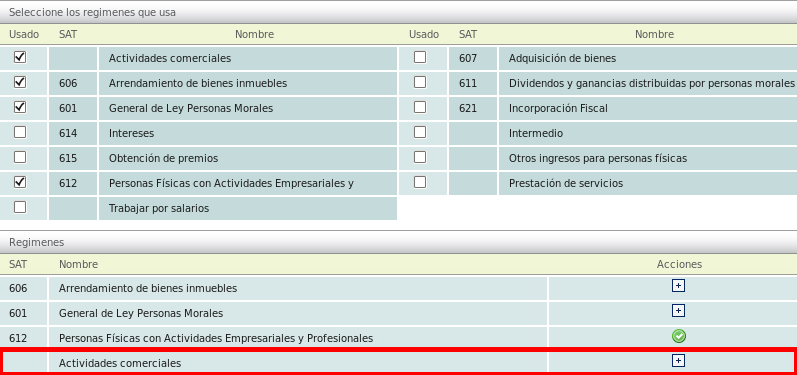The height and width of the screenshot is (375, 797).
Task: Check the Obtención de premios box
Action: click(20, 157)
